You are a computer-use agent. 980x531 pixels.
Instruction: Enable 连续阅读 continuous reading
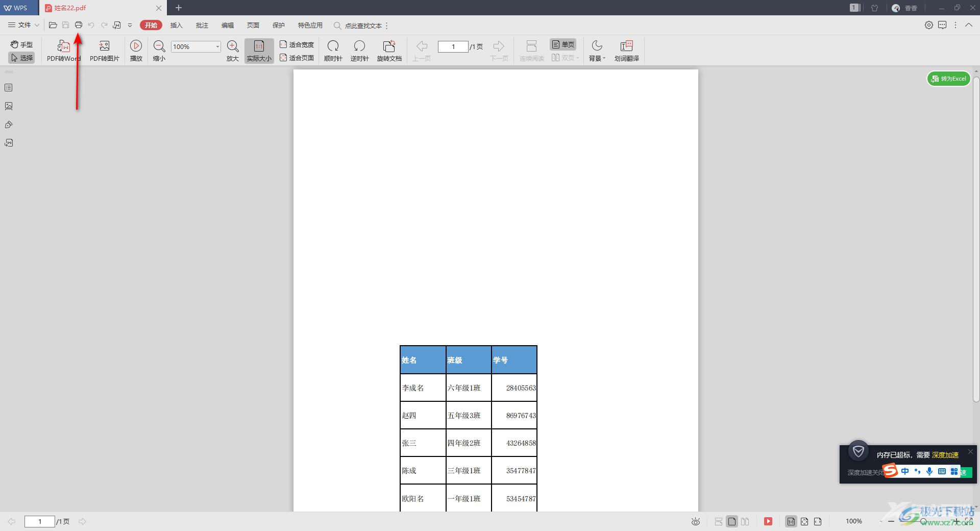[x=532, y=51]
